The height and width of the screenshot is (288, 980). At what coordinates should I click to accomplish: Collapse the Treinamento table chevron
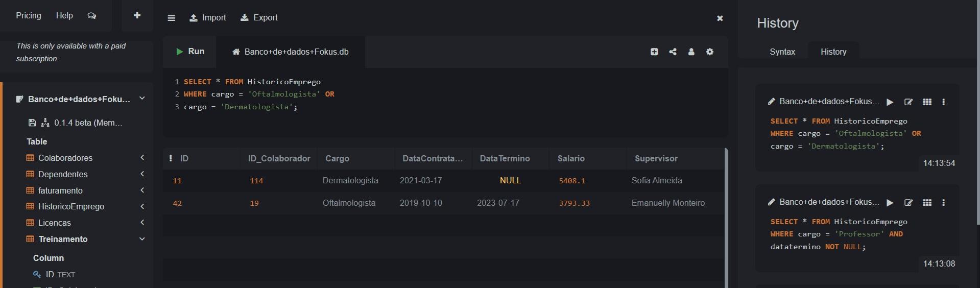[142, 239]
